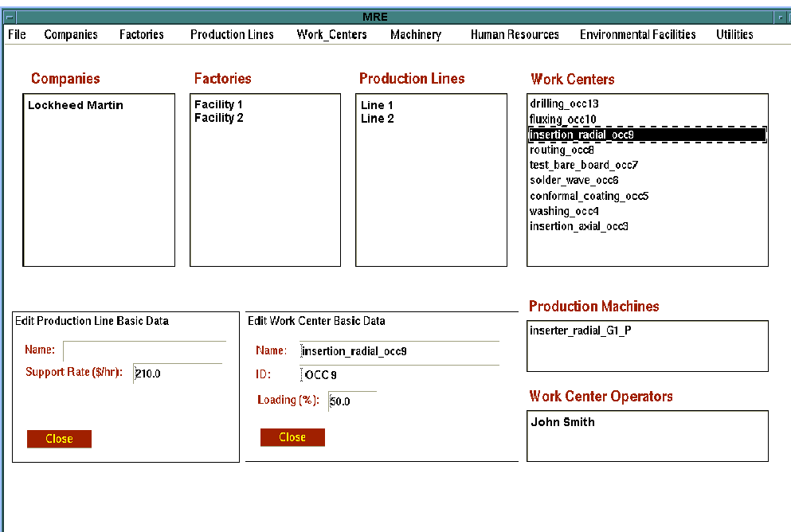Choose Line 1 in Production Lines
The image size is (791, 532).
pyautogui.click(x=378, y=105)
